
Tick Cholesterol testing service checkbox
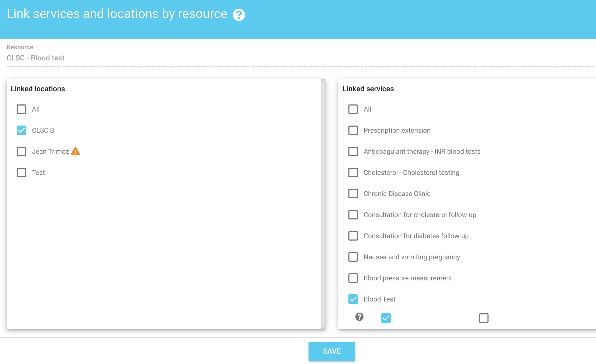[x=353, y=173]
